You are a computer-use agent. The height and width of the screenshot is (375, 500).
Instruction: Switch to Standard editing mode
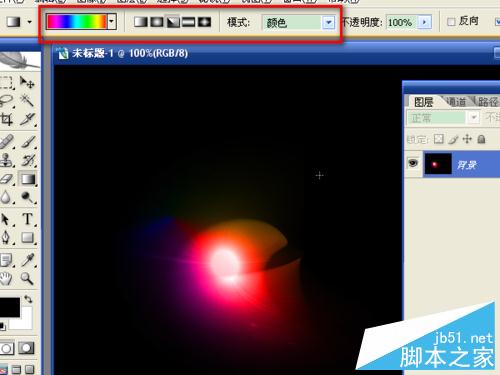7,348
